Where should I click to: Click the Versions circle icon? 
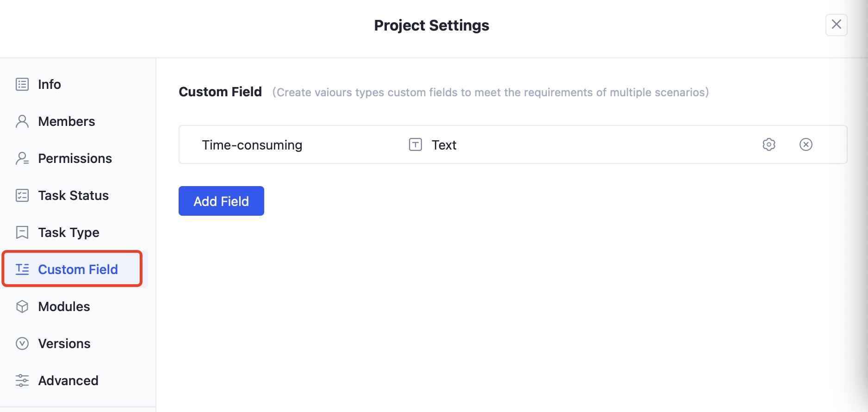coord(22,343)
